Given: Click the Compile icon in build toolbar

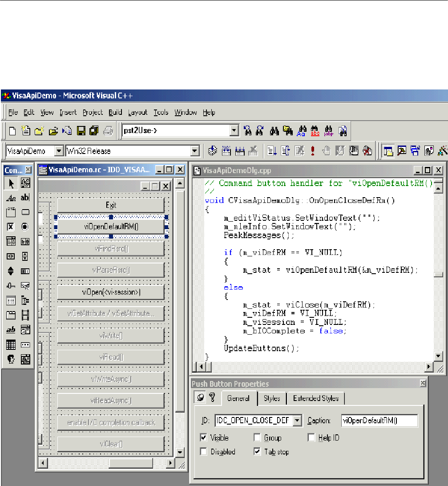Looking at the screenshot, I should click(212, 151).
